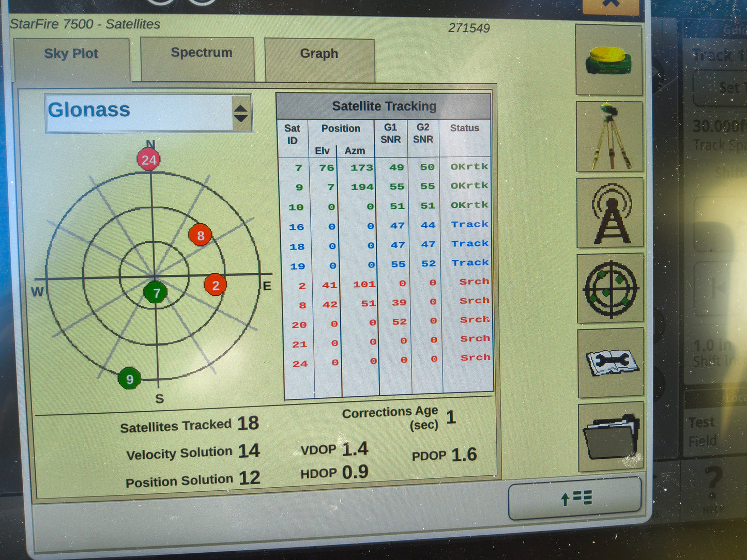Click the upload arrow button bottom right
The height and width of the screenshot is (560, 747).
coord(575,497)
